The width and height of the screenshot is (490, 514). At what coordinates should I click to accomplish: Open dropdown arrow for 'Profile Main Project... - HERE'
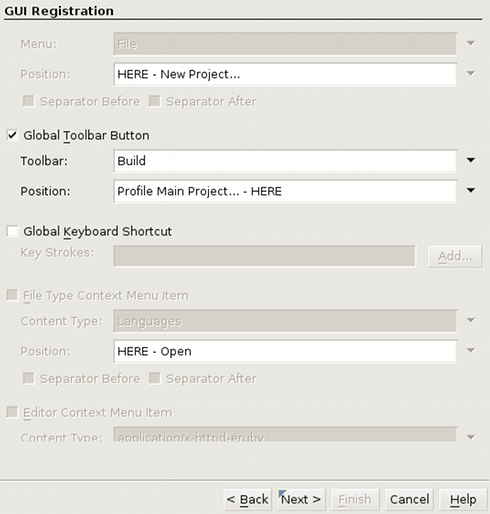click(471, 191)
